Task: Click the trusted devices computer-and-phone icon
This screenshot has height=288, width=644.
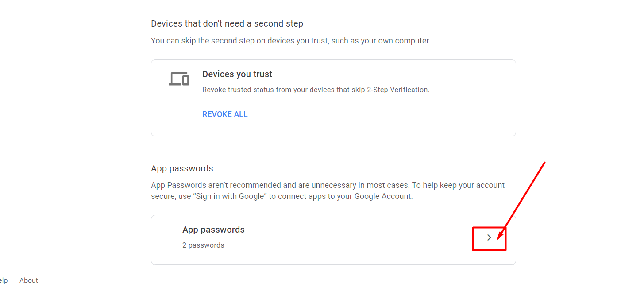Action: coord(179,79)
